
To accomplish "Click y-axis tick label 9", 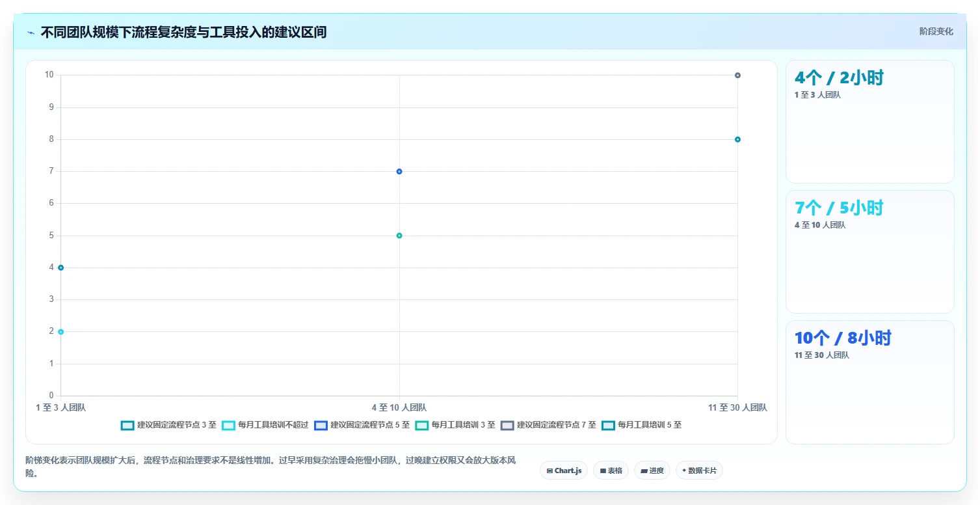I will tap(51, 107).
